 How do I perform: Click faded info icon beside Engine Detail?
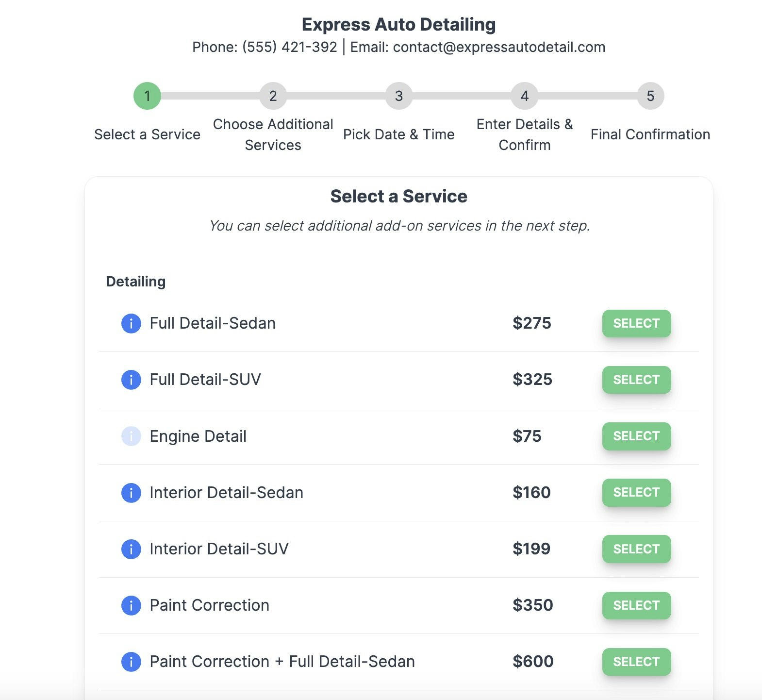pos(131,436)
